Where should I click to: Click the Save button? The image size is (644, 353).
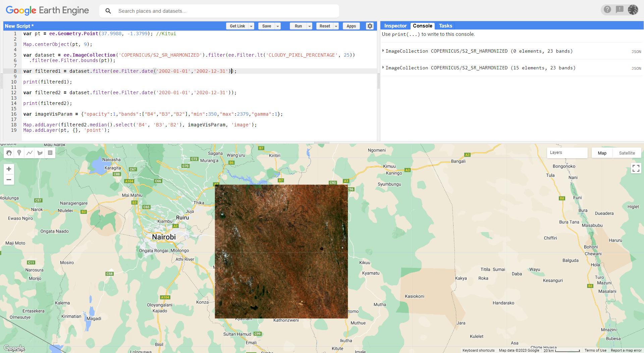(267, 26)
